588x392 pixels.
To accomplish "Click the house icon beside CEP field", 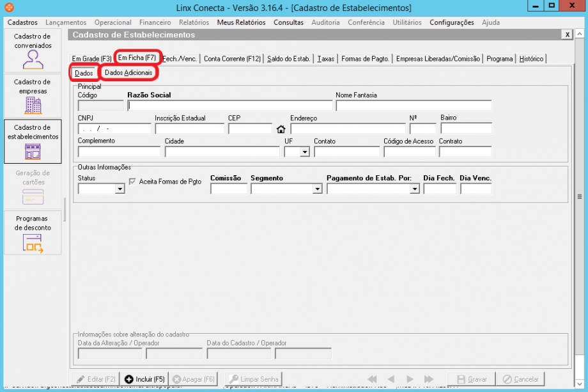I will [x=281, y=129].
